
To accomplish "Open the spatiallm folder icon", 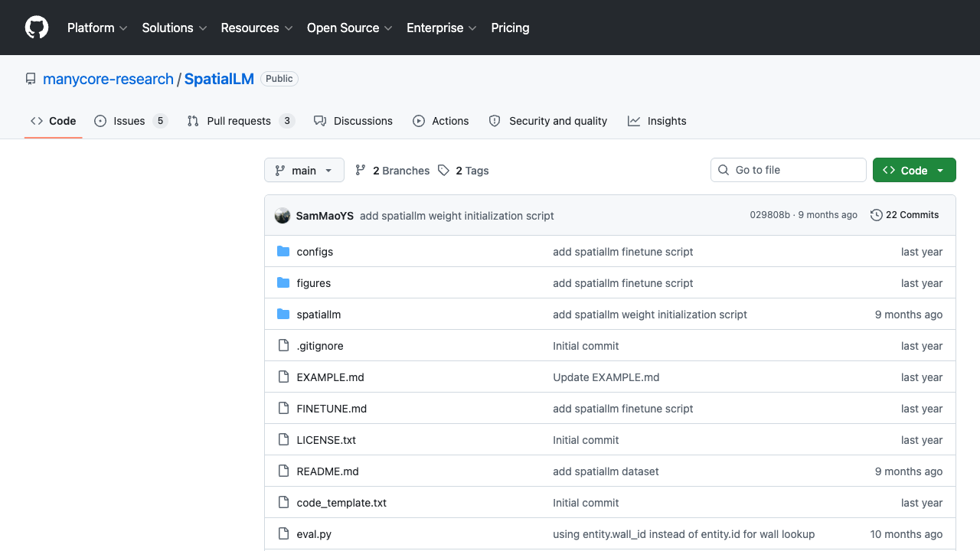I will 283,315.
